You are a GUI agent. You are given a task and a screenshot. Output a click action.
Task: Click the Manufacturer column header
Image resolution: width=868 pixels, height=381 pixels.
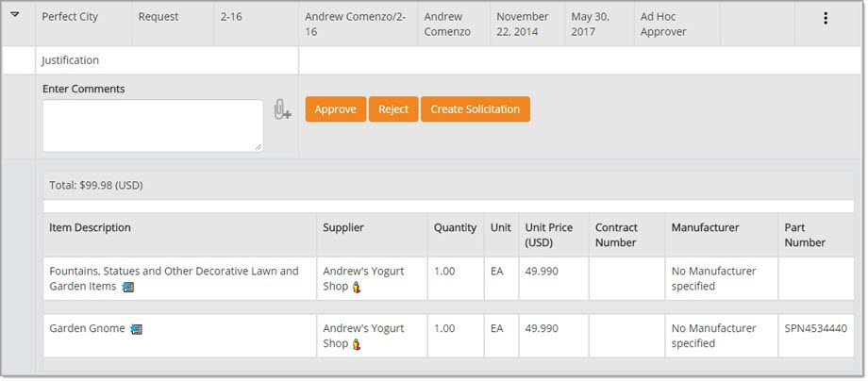(705, 227)
